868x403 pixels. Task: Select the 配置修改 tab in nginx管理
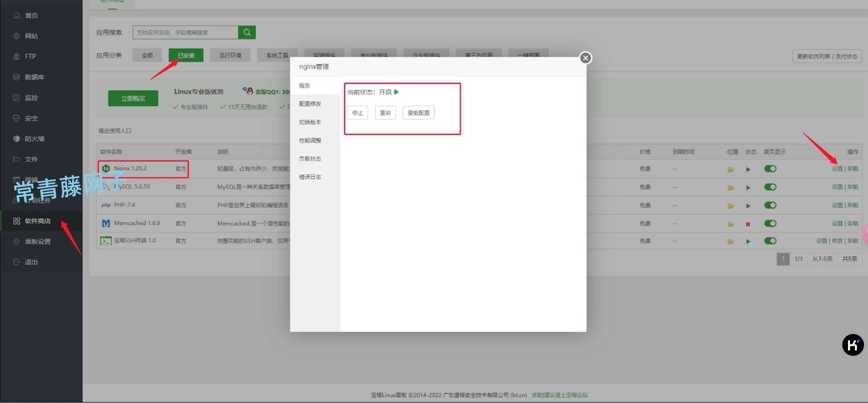click(315, 104)
